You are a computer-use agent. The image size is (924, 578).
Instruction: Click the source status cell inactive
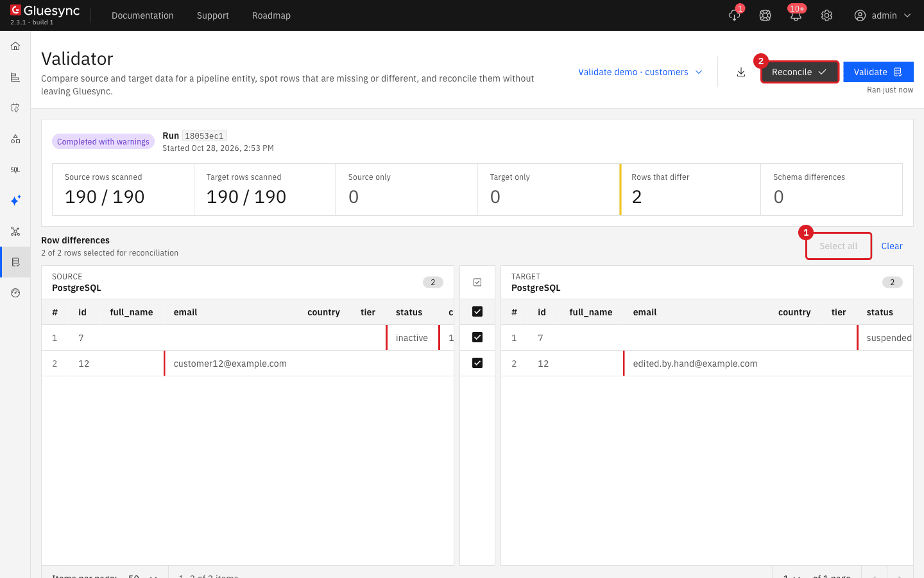[x=412, y=338]
